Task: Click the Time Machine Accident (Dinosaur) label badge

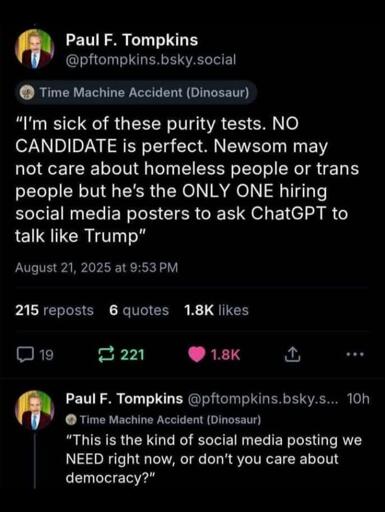Action: [137, 92]
